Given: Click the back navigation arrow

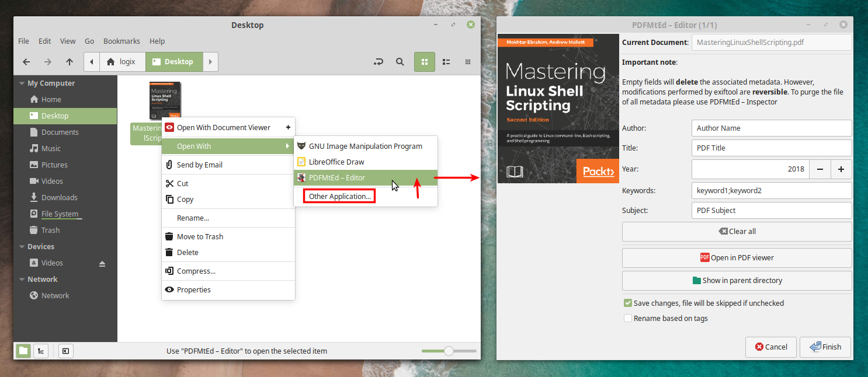Looking at the screenshot, I should pyautogui.click(x=26, y=61).
